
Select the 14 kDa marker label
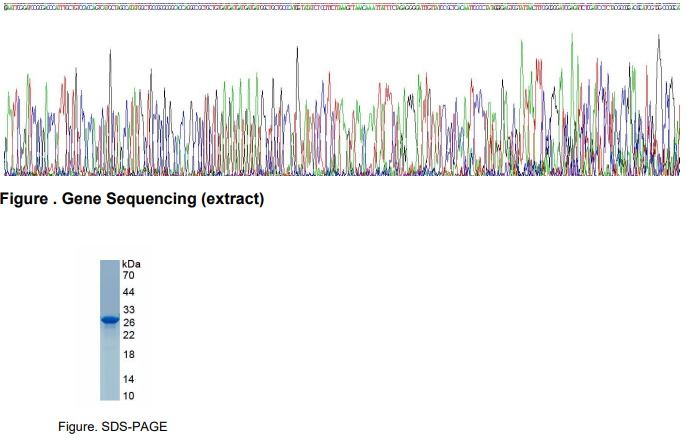(128, 380)
